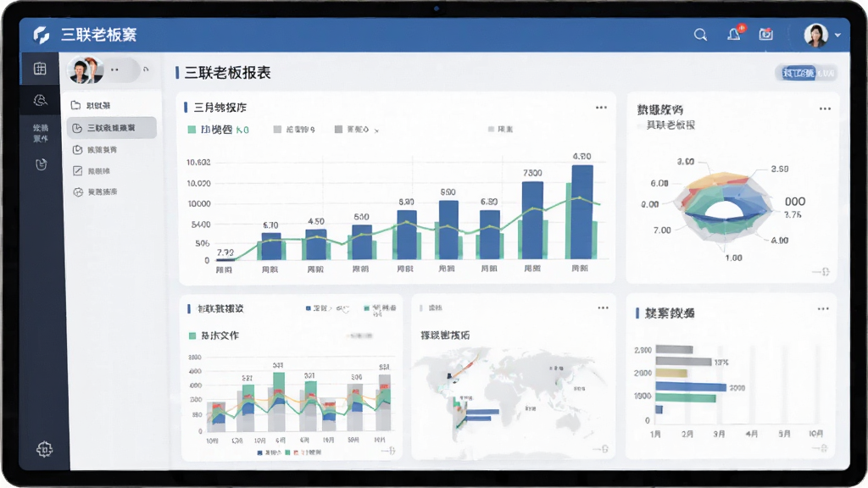Viewport: 868px width, 488px height.
Task: Click the tallest blue bar in top chart
Action: click(582, 212)
